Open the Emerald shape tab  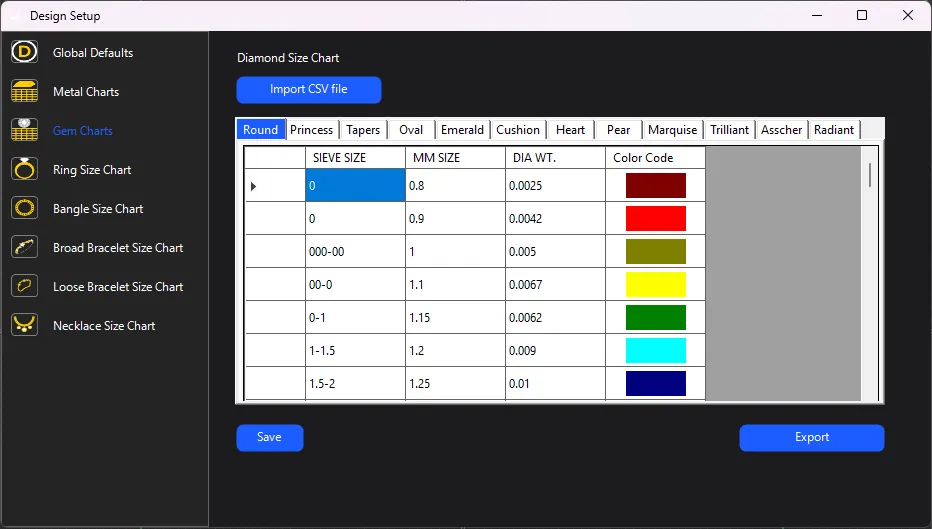(x=462, y=130)
